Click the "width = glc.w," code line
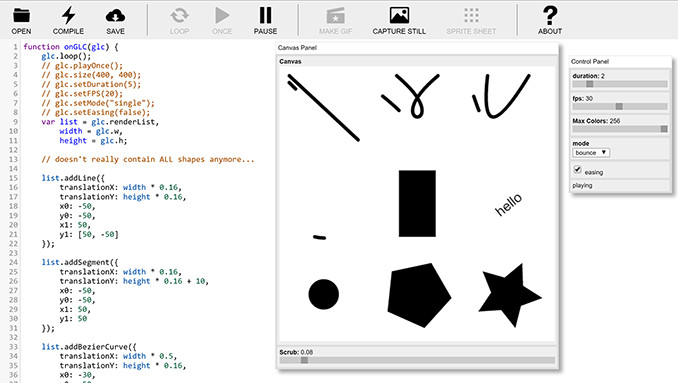 91,131
